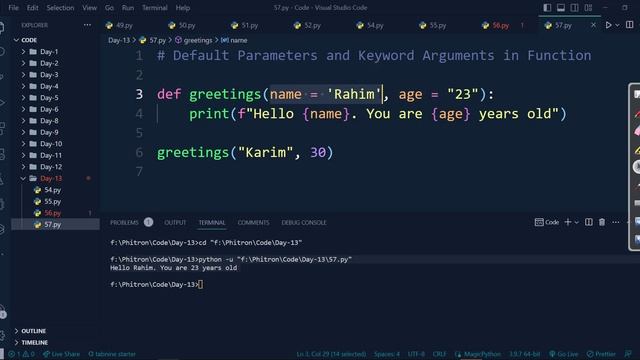The image size is (640, 360).
Task: Split the terminal panel
Action: point(589,222)
